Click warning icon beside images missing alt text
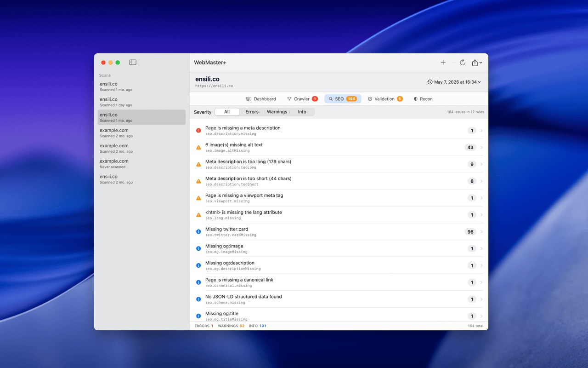 point(198,148)
